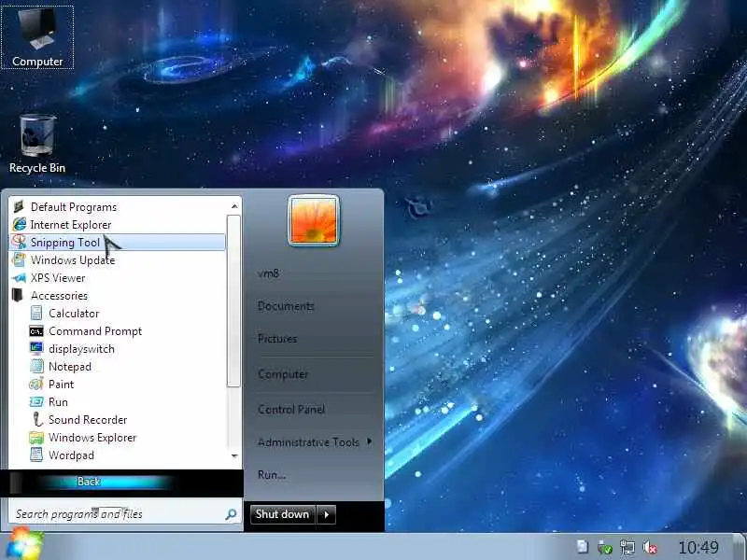Click the safely remove hardware tray icon
The image size is (747, 560).
click(x=605, y=547)
